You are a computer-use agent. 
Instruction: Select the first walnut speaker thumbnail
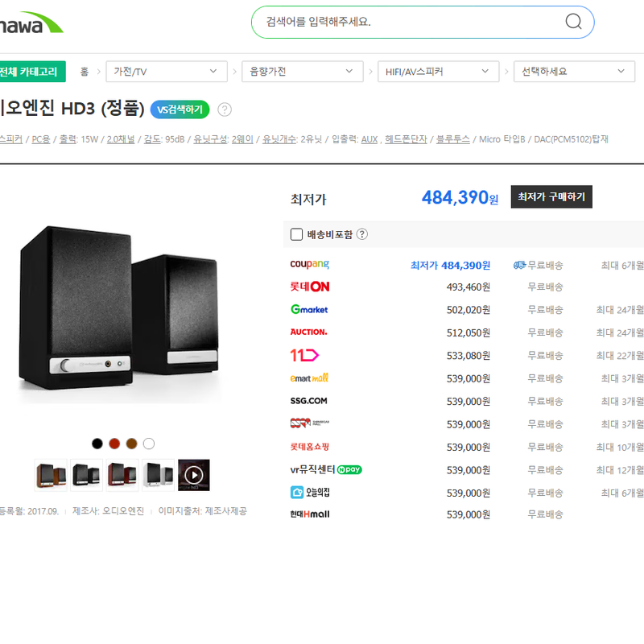tap(51, 475)
